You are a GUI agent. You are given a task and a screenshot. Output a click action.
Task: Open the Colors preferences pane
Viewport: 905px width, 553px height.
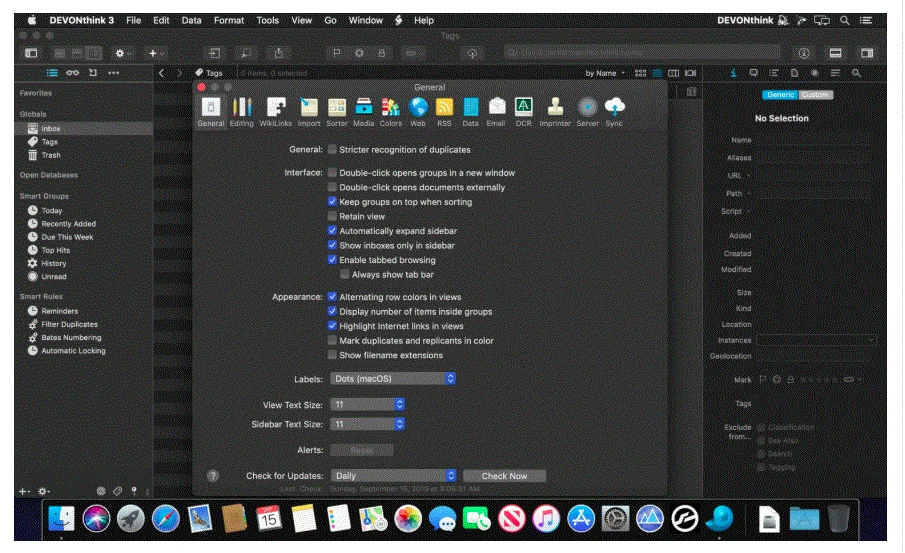coord(391,111)
